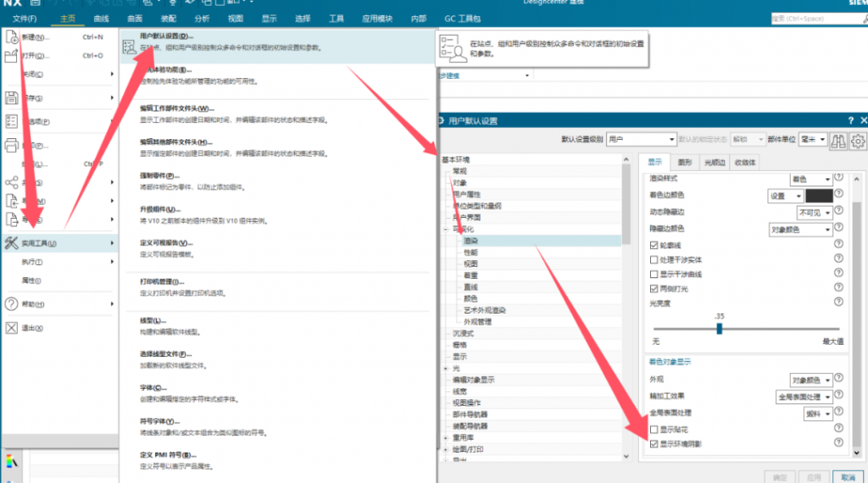868x483 pixels.
Task: Enable the 显示贴花 checkbox
Action: coord(654,430)
